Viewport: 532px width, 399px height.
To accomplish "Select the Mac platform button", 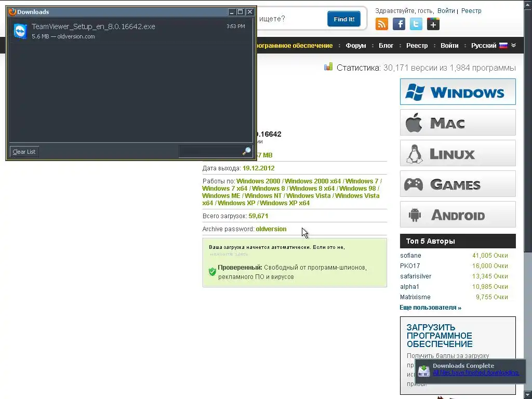I will 458,123.
